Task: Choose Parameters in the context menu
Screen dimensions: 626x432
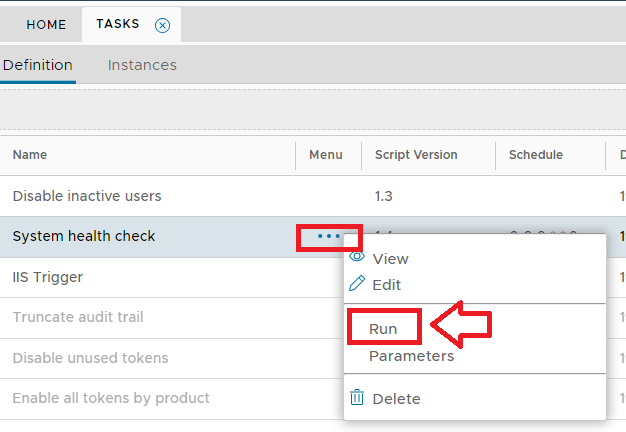Action: coord(411,356)
